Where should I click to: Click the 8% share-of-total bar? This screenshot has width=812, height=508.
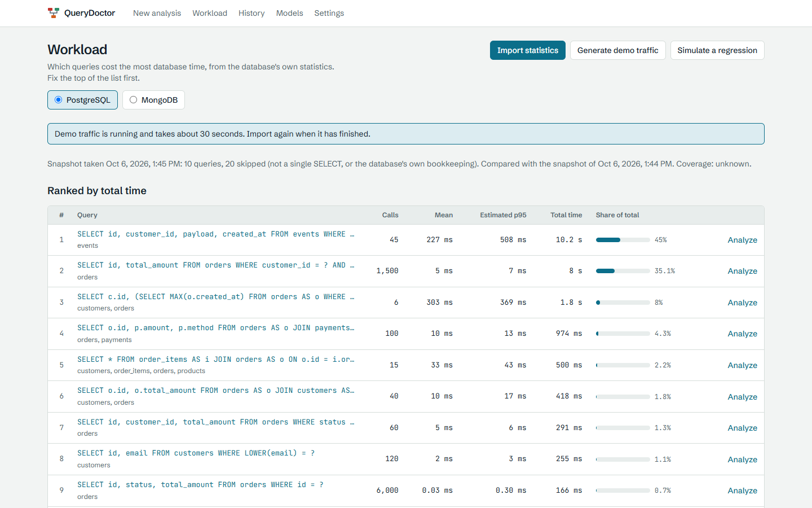click(x=623, y=303)
